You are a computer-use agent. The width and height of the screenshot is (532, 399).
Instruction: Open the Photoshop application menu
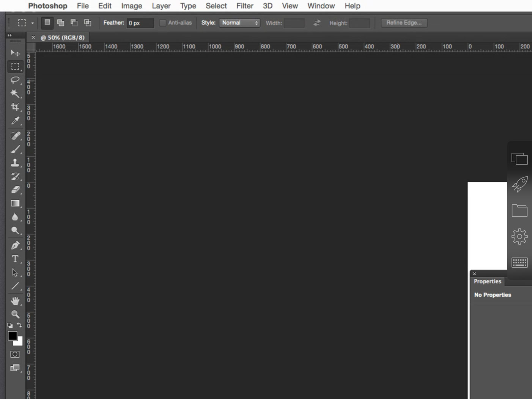48,6
